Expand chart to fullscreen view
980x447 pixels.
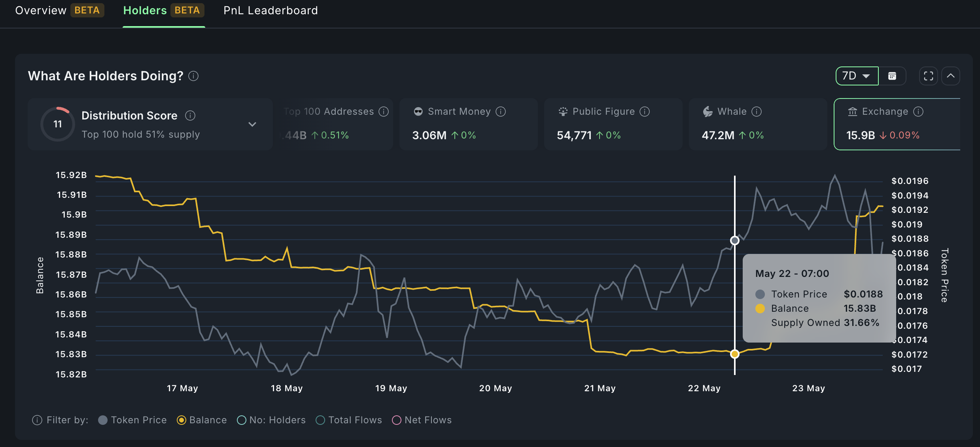coord(928,76)
